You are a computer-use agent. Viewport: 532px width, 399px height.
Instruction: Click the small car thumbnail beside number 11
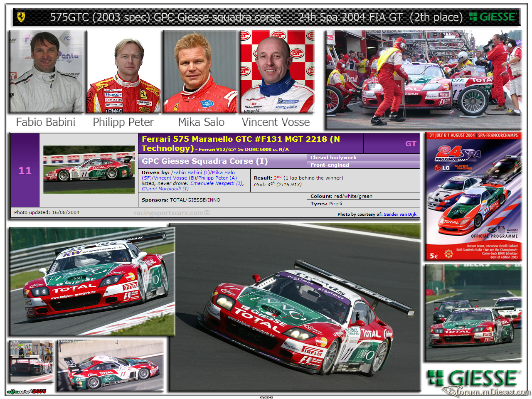(89, 169)
